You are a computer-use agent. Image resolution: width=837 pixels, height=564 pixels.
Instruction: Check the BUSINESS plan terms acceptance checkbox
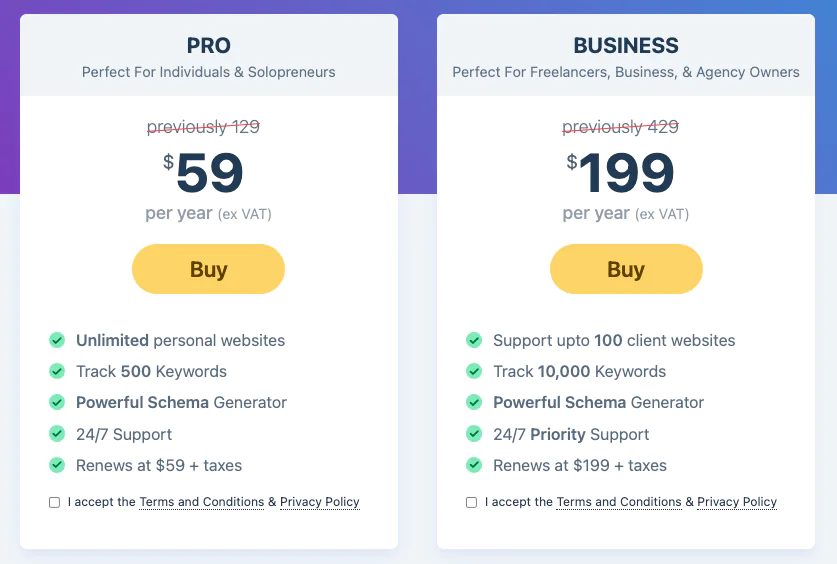[471, 503]
